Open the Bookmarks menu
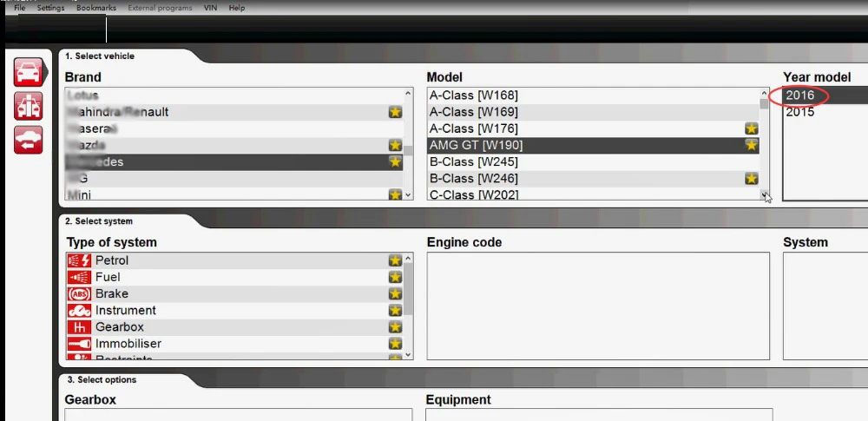This screenshot has height=421, width=868. (x=96, y=8)
